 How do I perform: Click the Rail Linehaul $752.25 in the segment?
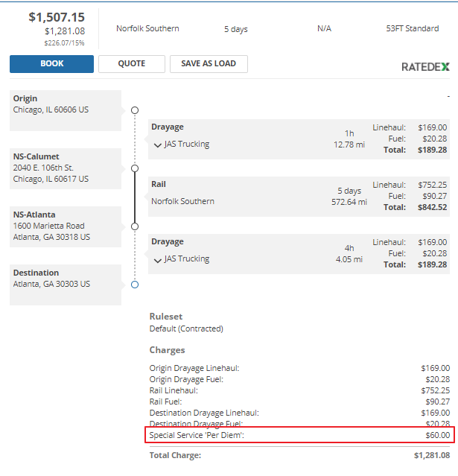click(x=432, y=185)
